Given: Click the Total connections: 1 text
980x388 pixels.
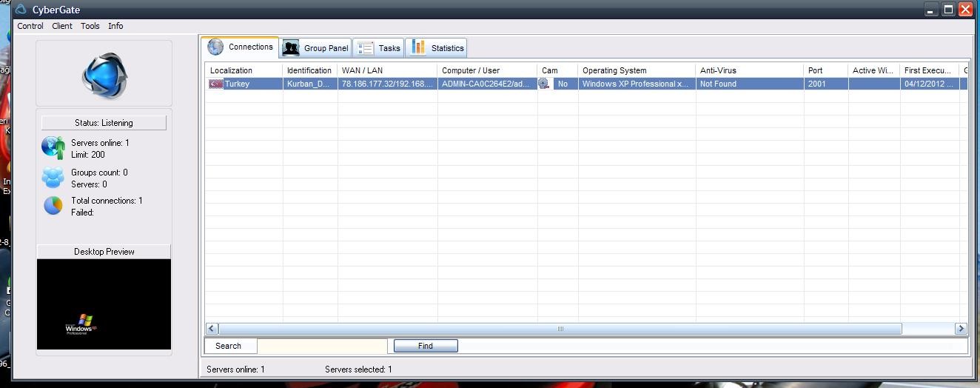Looking at the screenshot, I should 107,201.
